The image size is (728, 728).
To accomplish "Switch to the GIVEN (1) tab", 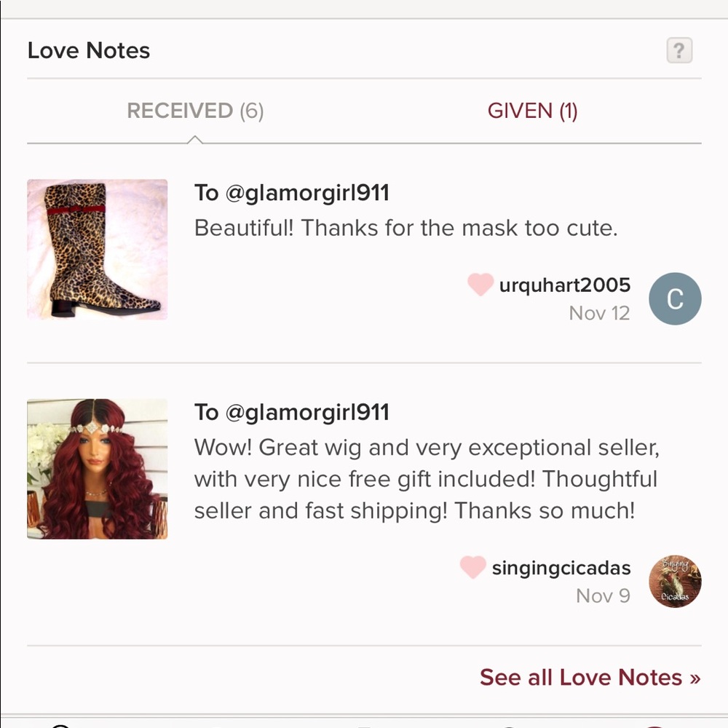I will tap(532, 111).
